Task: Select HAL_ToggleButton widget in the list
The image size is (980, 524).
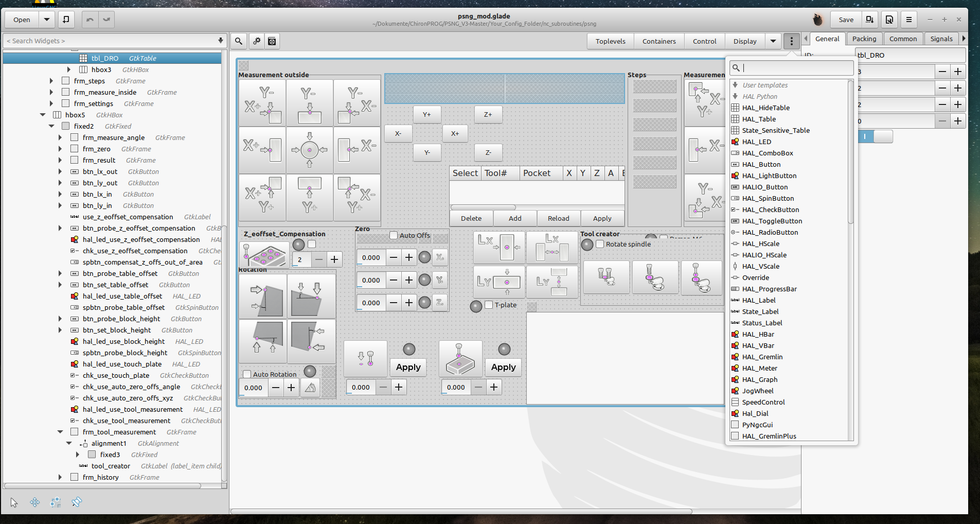Action: pyautogui.click(x=772, y=221)
